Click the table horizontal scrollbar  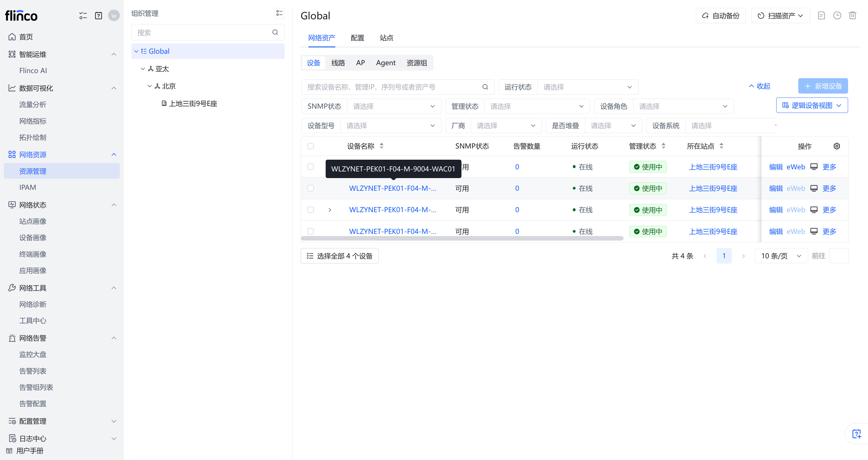(462, 238)
